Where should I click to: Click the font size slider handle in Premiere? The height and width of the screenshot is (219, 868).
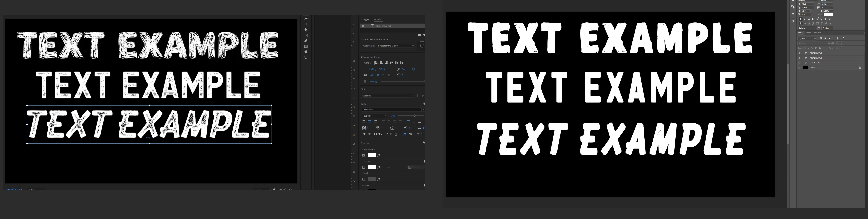click(414, 116)
